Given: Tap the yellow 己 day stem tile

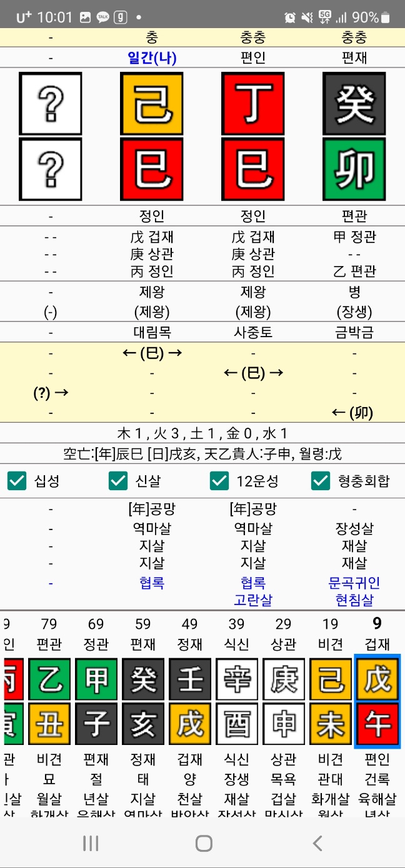Looking at the screenshot, I should pos(152,104).
